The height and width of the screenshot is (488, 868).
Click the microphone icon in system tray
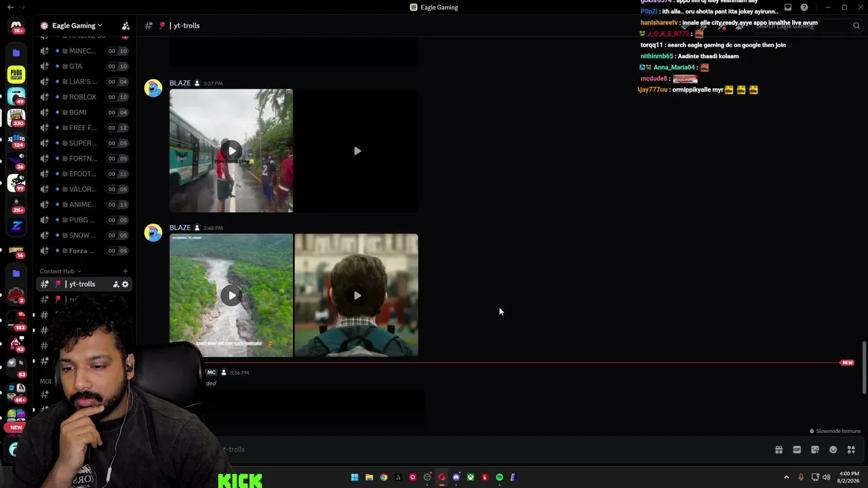[x=801, y=477]
